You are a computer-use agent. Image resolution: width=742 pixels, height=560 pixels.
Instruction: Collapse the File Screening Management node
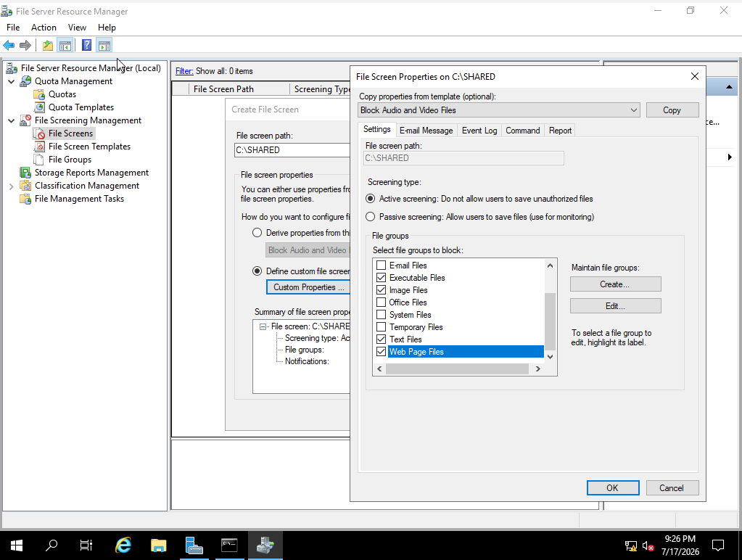click(x=12, y=120)
